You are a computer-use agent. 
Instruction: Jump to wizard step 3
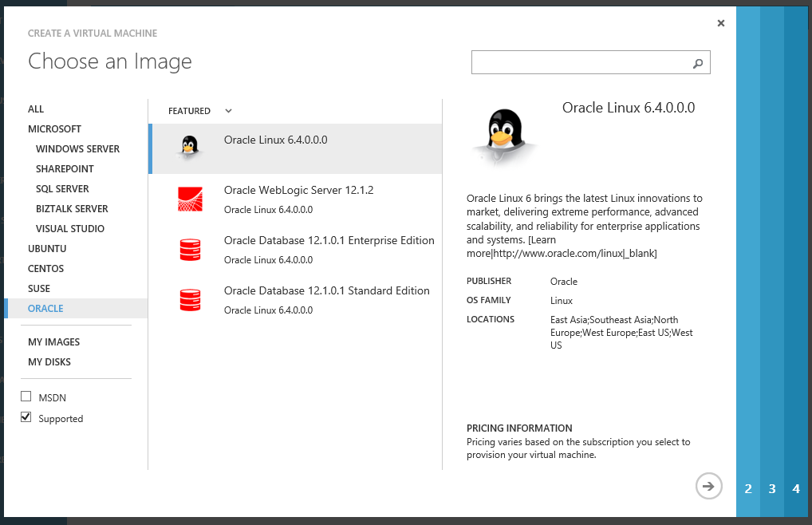point(772,488)
